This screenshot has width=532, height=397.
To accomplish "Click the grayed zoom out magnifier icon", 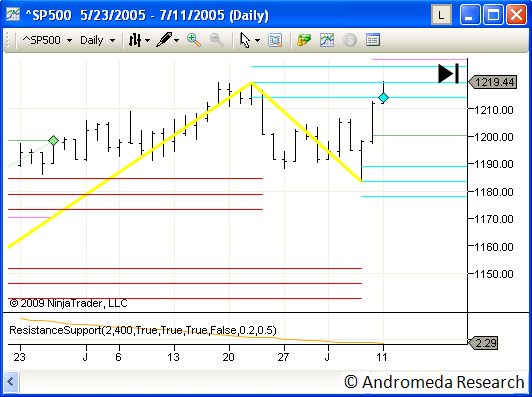I will (x=217, y=40).
